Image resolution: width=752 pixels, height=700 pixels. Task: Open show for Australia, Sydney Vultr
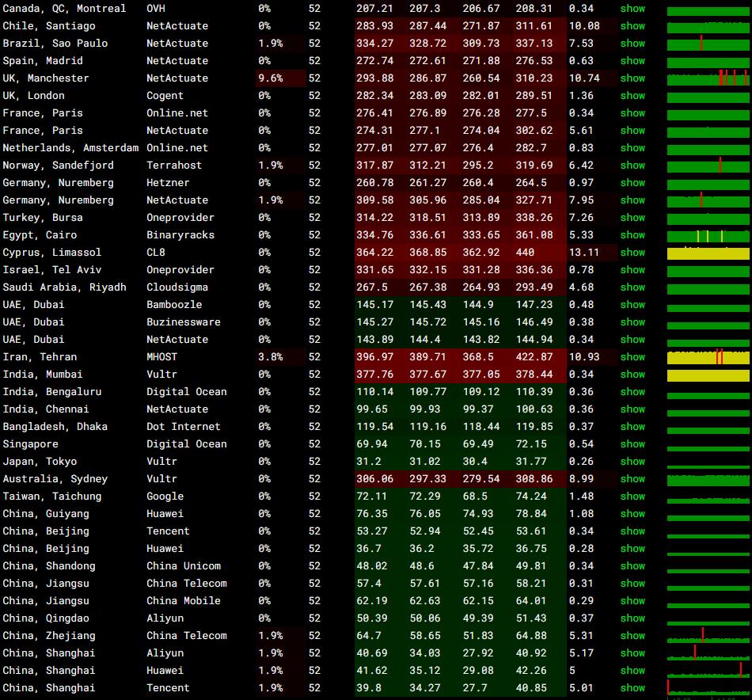(x=632, y=479)
